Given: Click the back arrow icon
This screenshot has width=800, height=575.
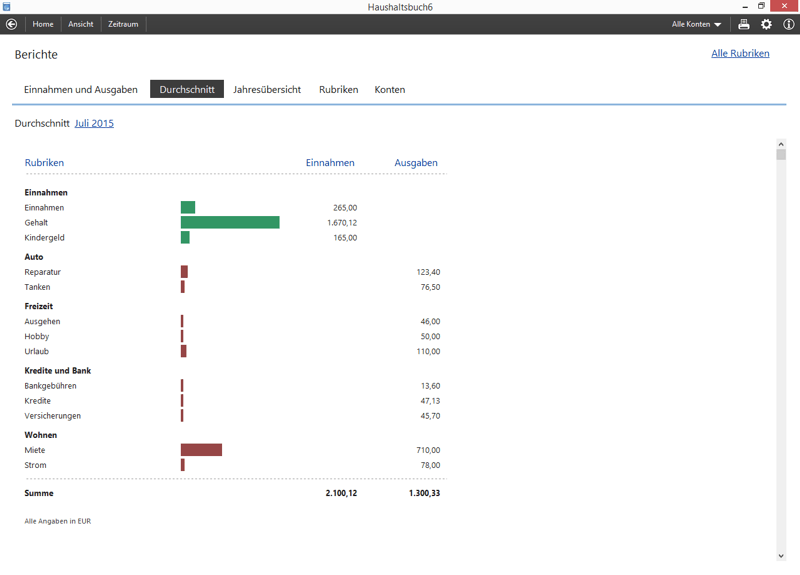Looking at the screenshot, I should 12,24.
